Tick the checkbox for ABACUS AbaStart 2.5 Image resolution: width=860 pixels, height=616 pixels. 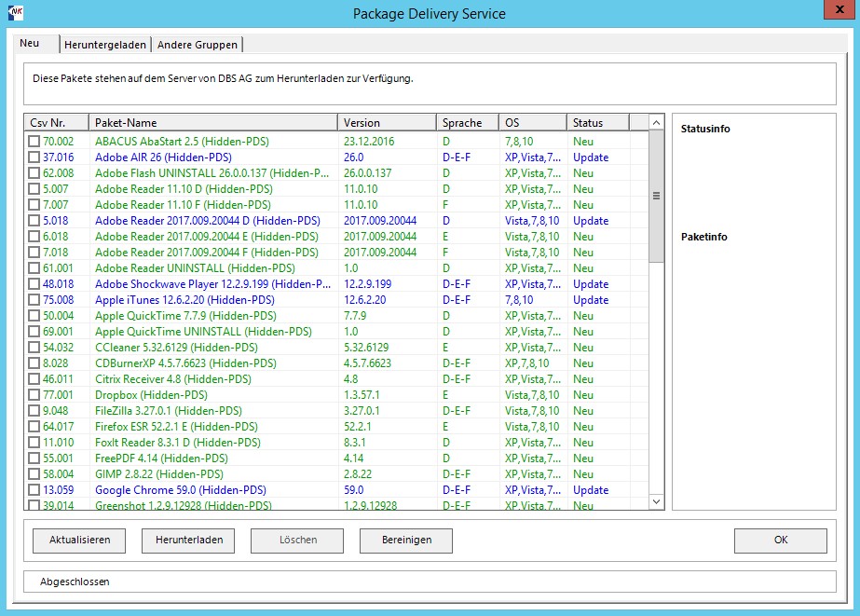(x=34, y=141)
